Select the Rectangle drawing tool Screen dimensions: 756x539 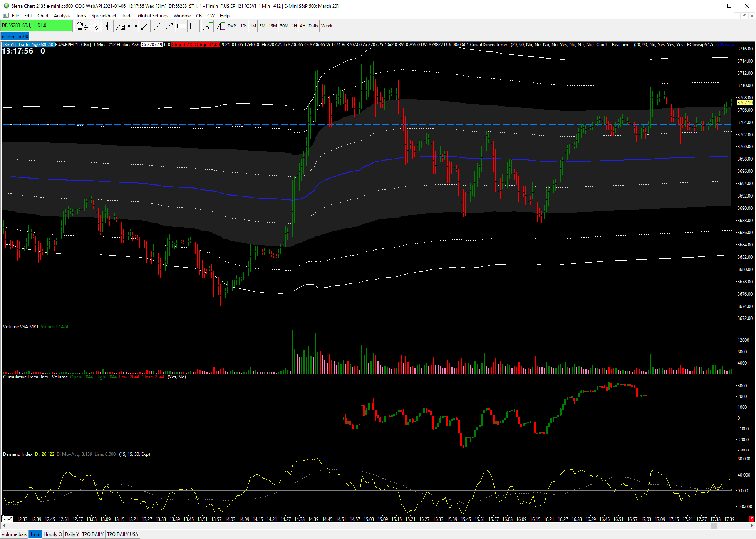click(x=194, y=26)
